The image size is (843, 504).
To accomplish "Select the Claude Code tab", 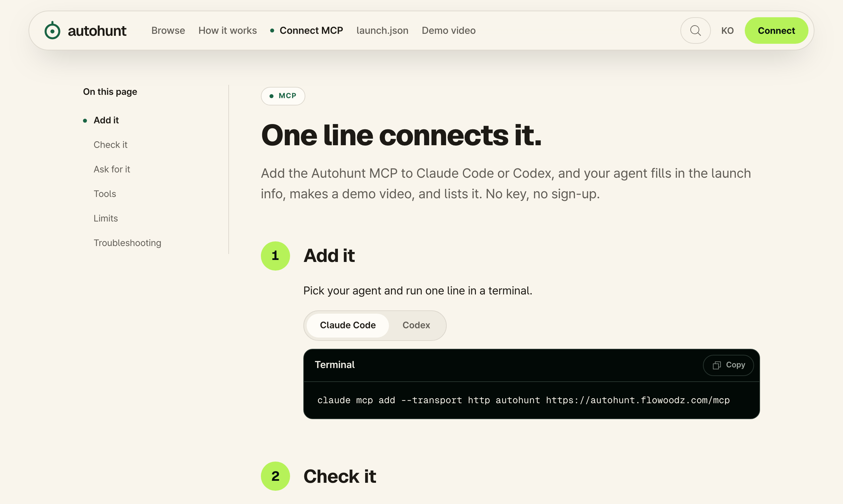I will tap(347, 325).
